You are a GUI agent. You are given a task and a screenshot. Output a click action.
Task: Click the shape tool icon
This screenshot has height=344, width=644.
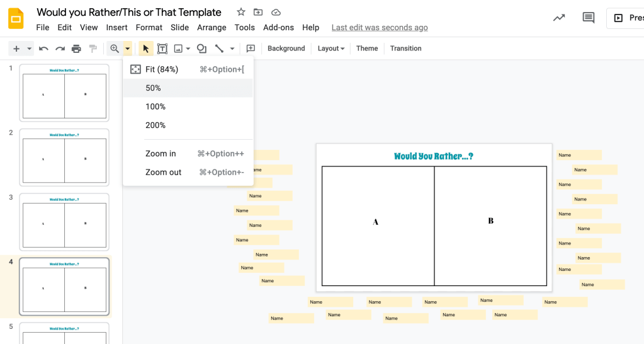(x=201, y=49)
